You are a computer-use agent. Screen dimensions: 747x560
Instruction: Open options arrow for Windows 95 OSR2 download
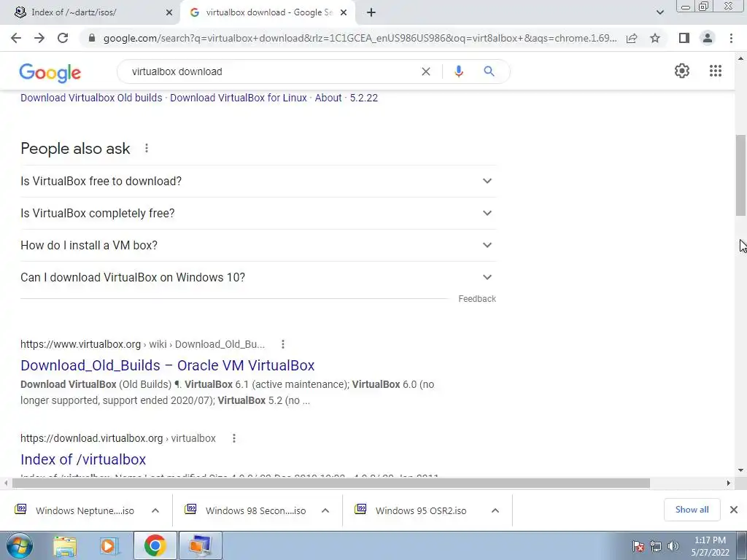coord(495,510)
